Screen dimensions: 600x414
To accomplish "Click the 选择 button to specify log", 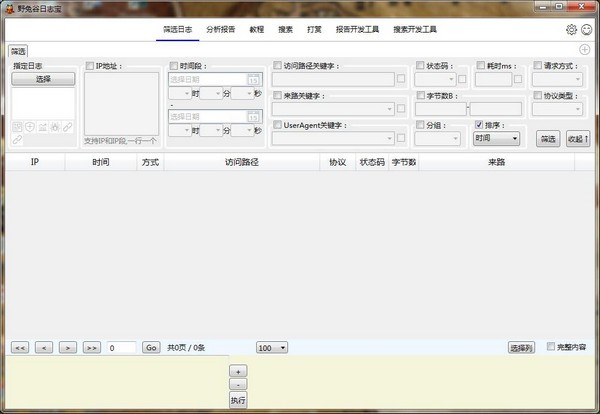I will click(43, 79).
